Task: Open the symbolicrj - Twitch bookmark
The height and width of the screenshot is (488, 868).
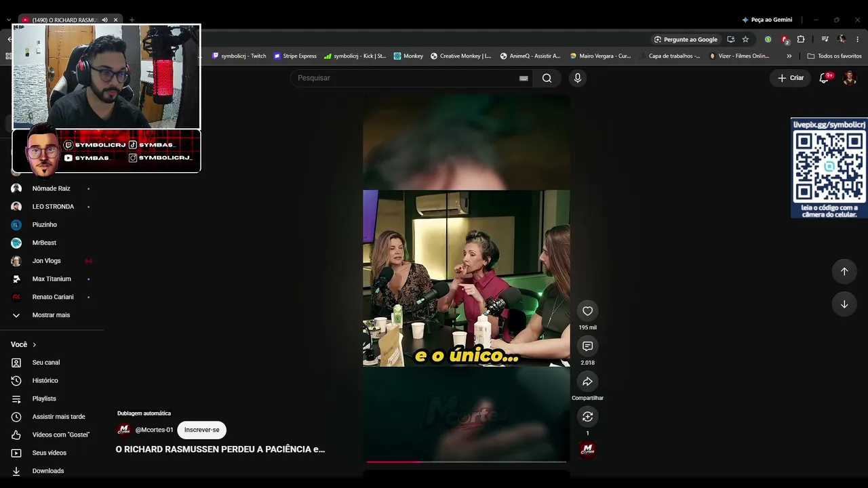Action: coord(239,56)
